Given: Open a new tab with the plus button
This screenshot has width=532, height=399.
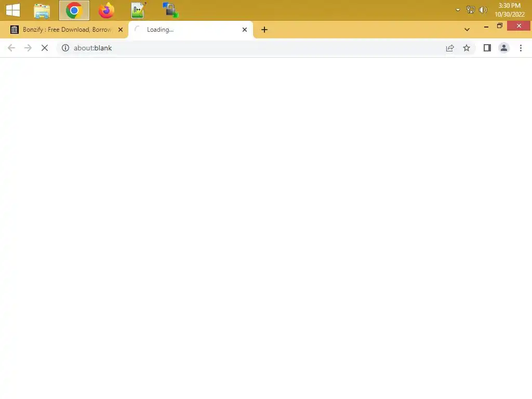Looking at the screenshot, I should [264, 30].
